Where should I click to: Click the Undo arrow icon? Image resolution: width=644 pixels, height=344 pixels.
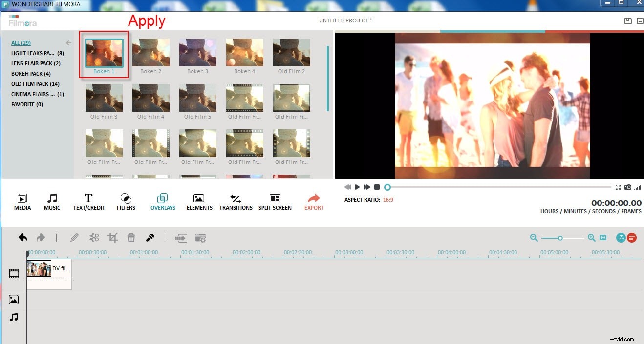[x=22, y=237]
